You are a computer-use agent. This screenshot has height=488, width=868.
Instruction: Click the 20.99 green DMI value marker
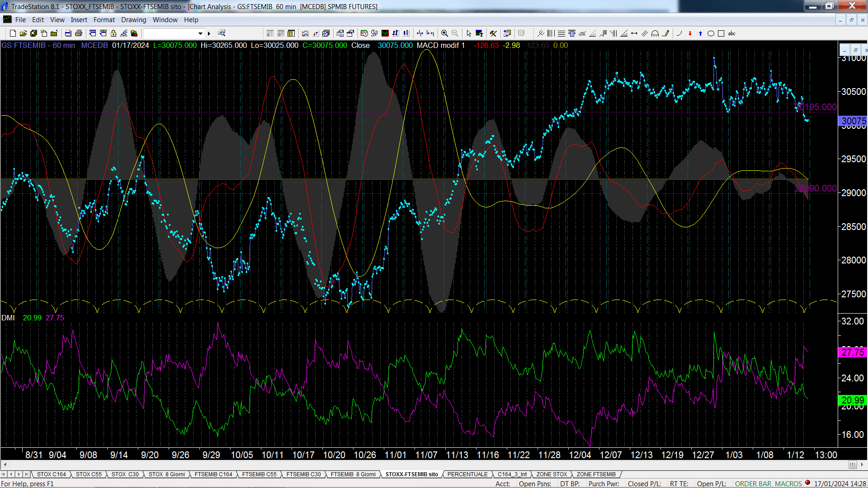click(853, 400)
